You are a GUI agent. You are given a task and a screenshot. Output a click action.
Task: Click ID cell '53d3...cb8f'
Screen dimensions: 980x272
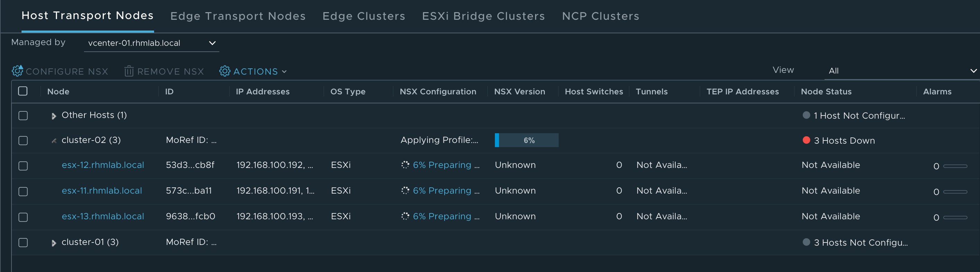[190, 165]
